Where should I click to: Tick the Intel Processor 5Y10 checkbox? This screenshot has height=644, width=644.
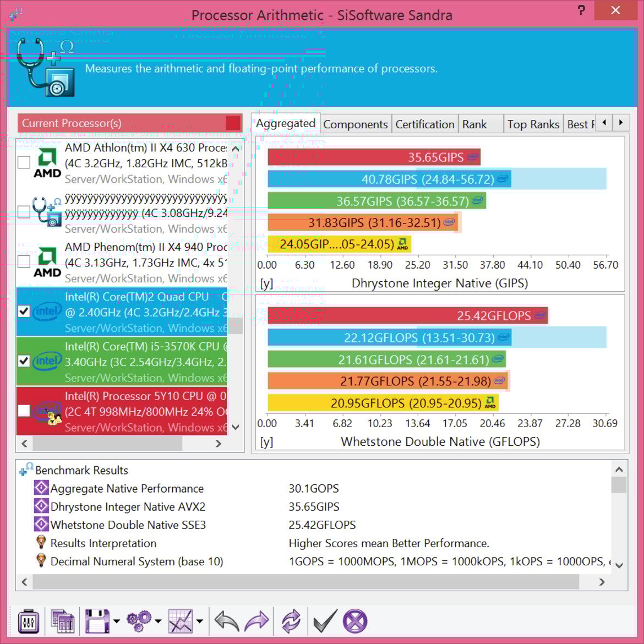click(x=24, y=411)
